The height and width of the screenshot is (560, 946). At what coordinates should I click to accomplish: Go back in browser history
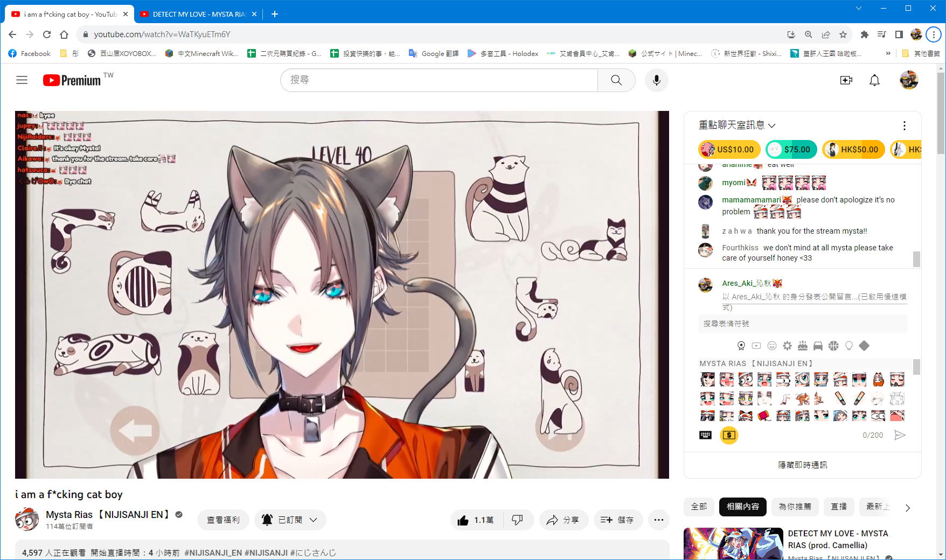[12, 34]
